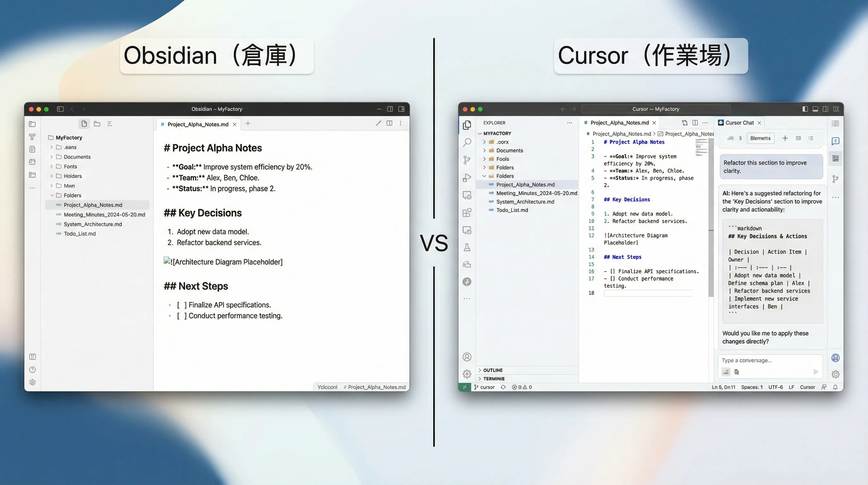Open the Source Control panel in Cursor
The image size is (868, 485).
(467, 160)
